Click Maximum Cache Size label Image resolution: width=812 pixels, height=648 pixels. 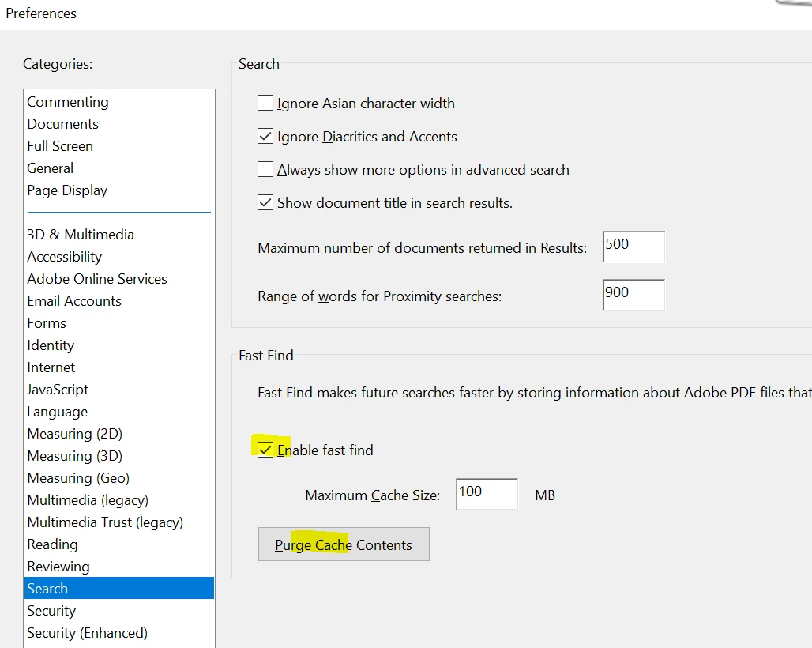pos(372,495)
